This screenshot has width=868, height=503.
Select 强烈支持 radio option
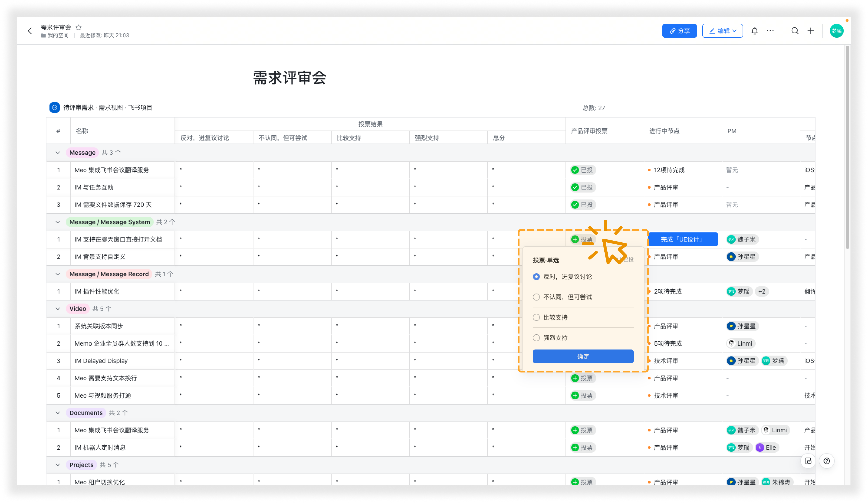pos(536,338)
